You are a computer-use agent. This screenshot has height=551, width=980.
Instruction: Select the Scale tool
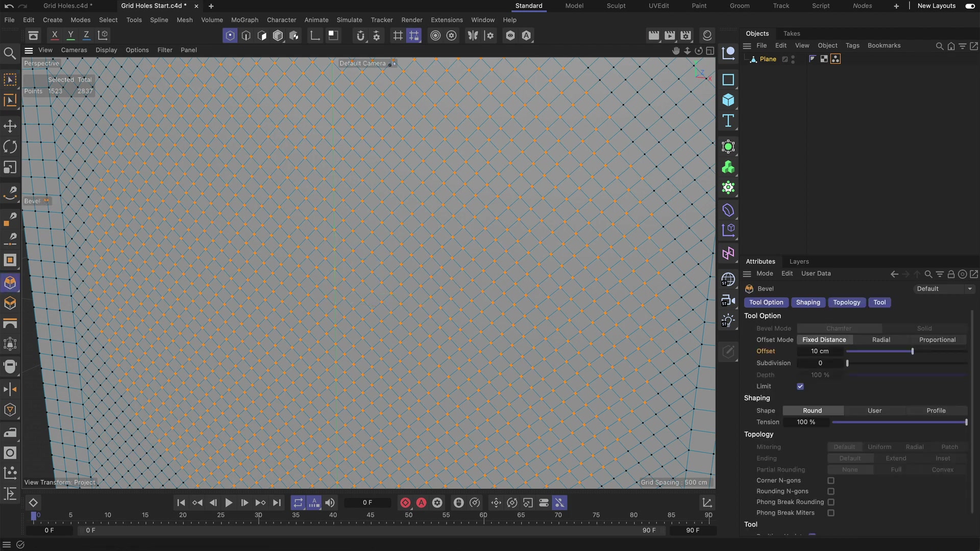(10, 167)
